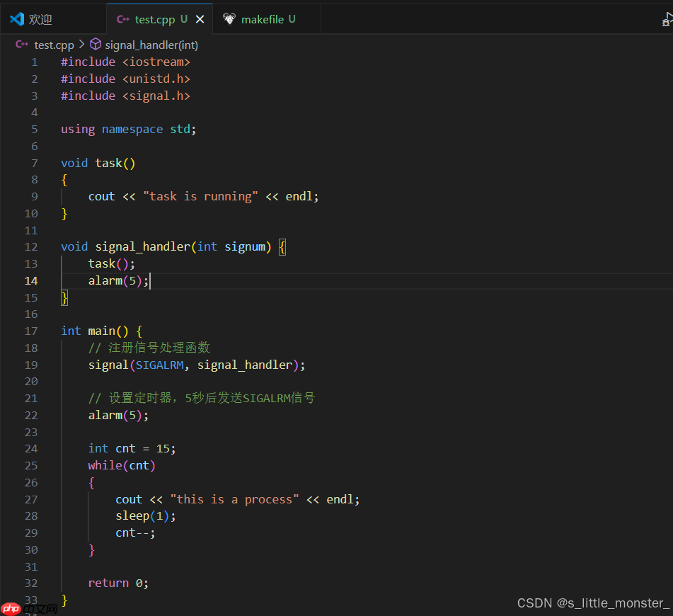Open the signal_handler(int) breadcrumb symbol
Viewport: 673px width, 616px height.
coord(151,45)
